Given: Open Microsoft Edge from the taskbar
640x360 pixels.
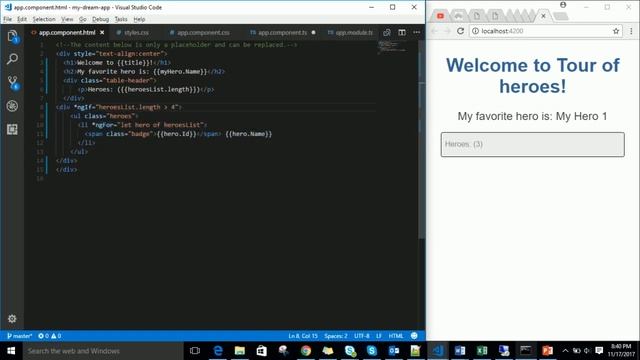Looking at the screenshot, I should [218, 351].
